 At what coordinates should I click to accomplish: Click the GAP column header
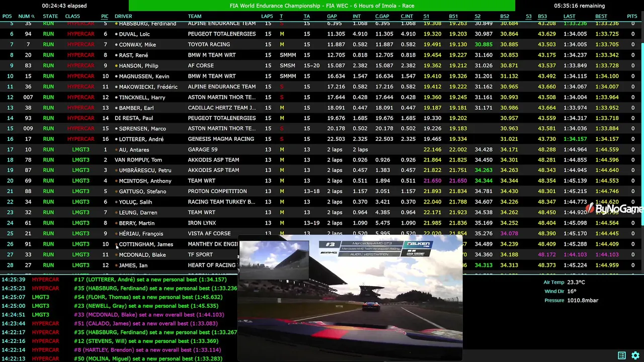pos(332,16)
